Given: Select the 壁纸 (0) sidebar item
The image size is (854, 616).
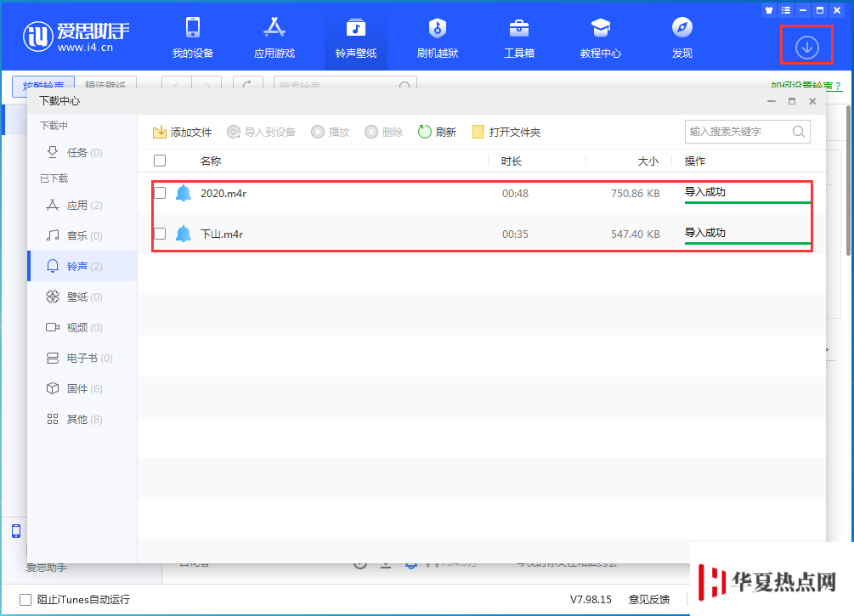Looking at the screenshot, I should click(82, 297).
